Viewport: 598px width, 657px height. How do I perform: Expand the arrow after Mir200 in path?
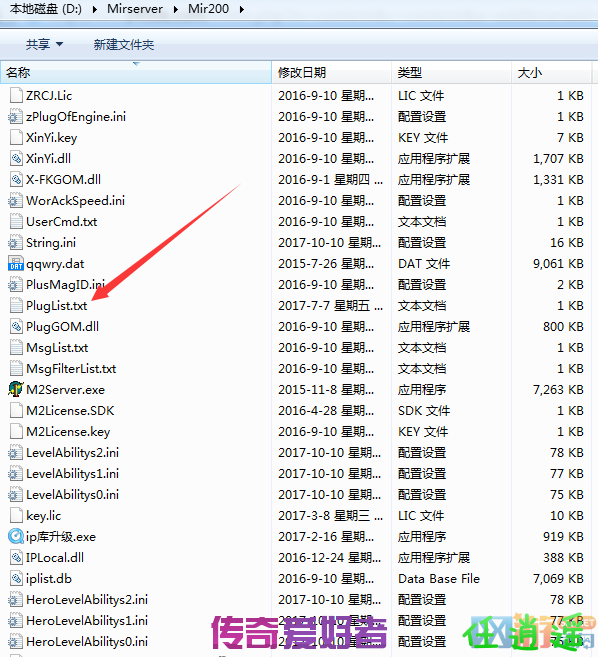click(242, 9)
